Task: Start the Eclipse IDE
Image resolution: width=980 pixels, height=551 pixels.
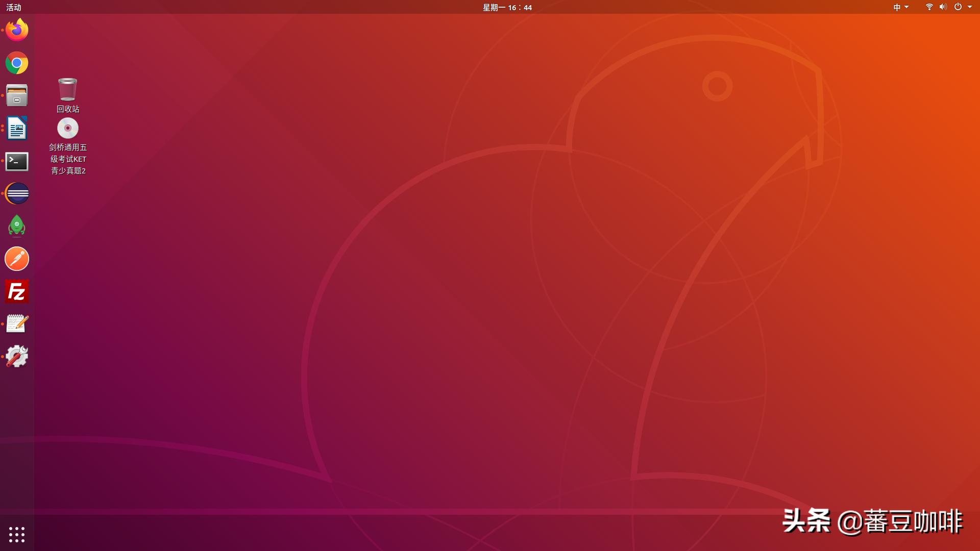Action: (x=17, y=193)
